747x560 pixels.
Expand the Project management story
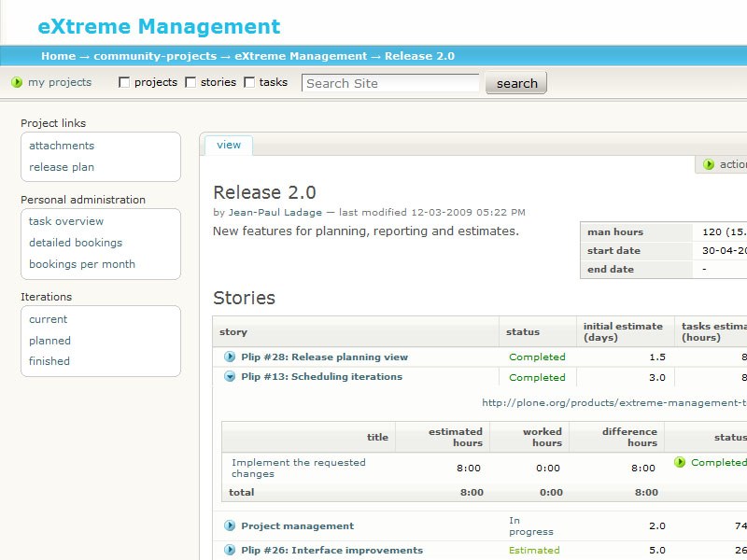pyautogui.click(x=230, y=525)
